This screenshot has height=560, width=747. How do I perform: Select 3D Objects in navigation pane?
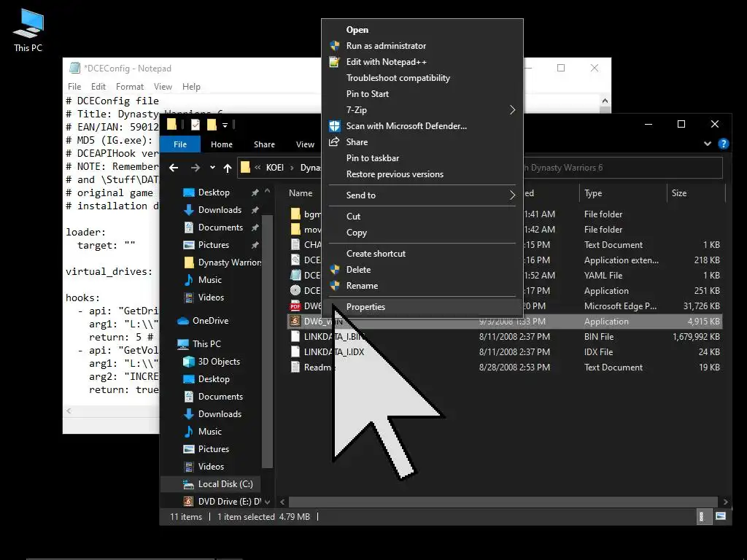(x=211, y=362)
